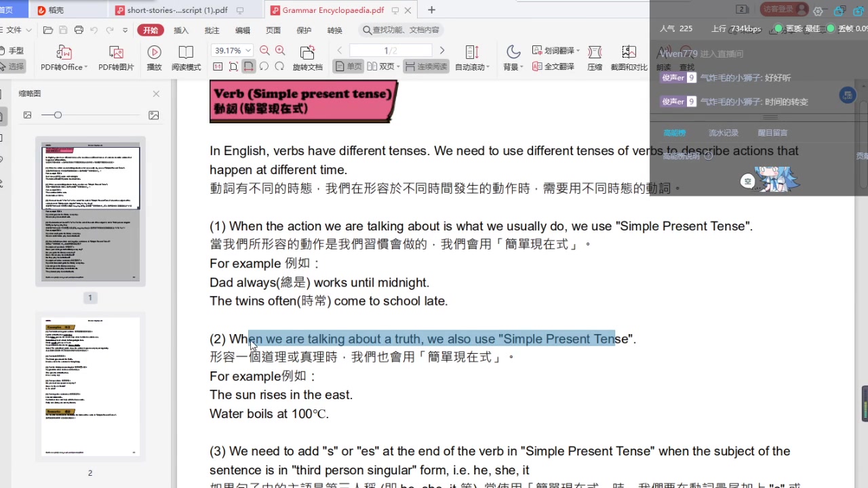The height and width of the screenshot is (488, 868).
Task: Expand the PDF转Office dropdown arrow
Action: pyautogui.click(x=86, y=67)
